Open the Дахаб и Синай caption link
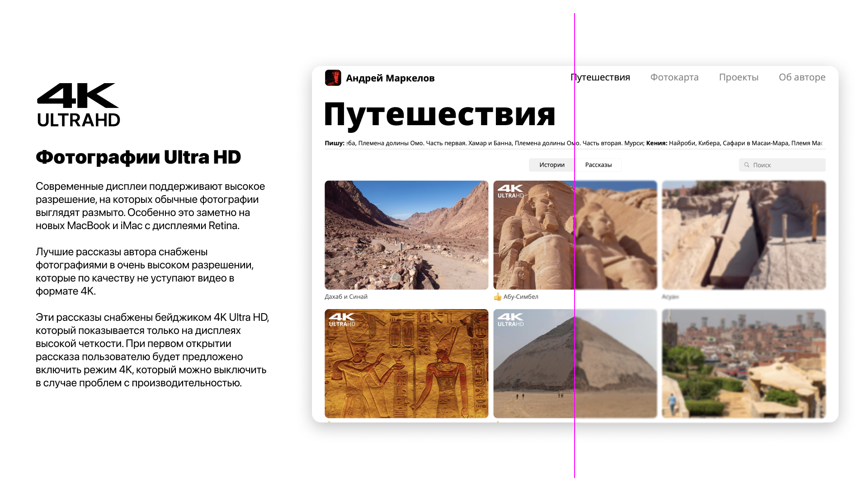The height and width of the screenshot is (488, 868). pyautogui.click(x=346, y=297)
